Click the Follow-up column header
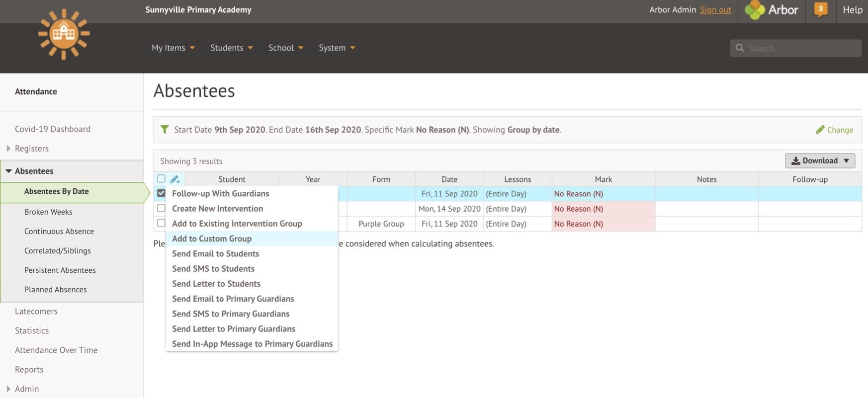 (810, 179)
